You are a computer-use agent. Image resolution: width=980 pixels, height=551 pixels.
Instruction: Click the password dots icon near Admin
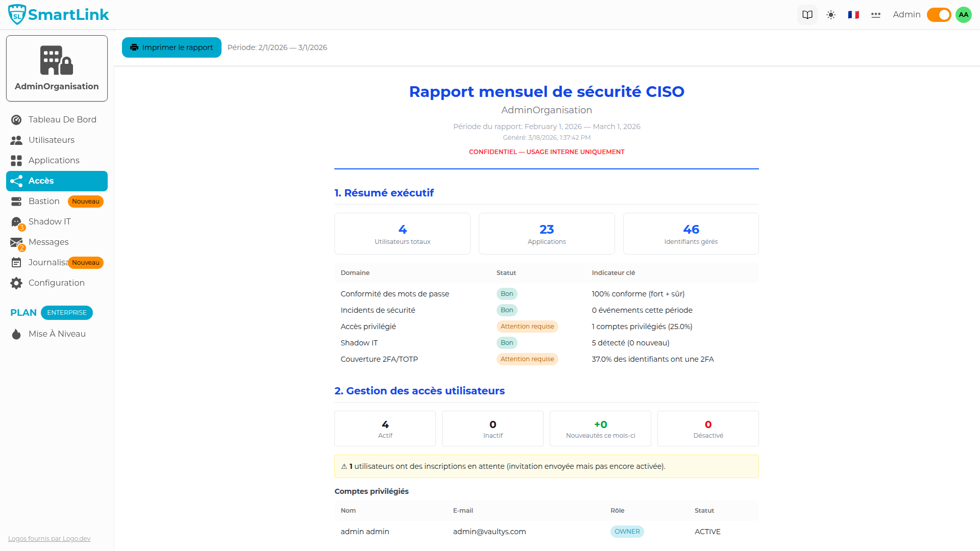pos(875,15)
